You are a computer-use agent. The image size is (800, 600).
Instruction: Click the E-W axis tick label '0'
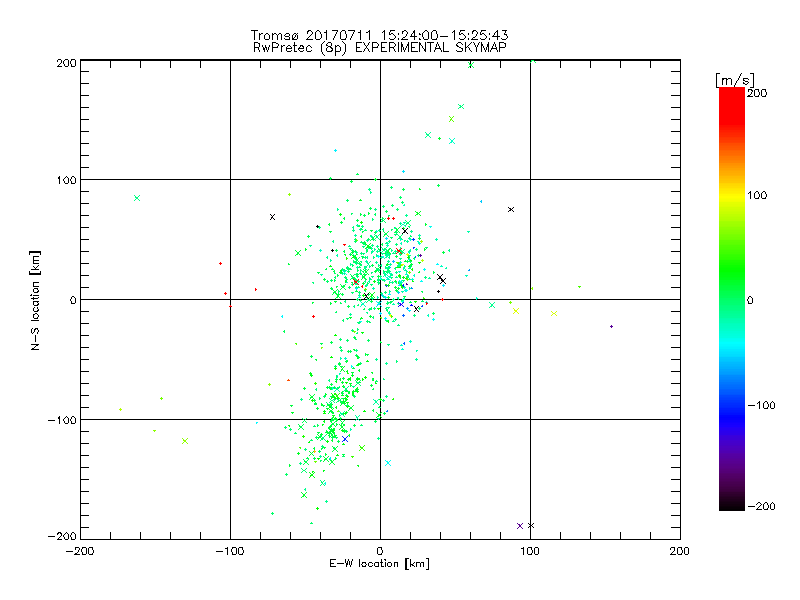pyautogui.click(x=380, y=551)
